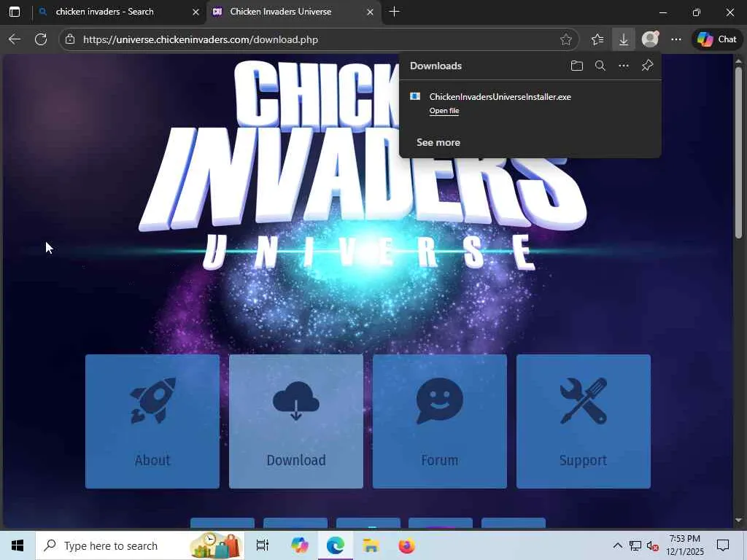Open downloads folder from Downloads panel
Viewport: 747px width, 560px height.
[577, 66]
